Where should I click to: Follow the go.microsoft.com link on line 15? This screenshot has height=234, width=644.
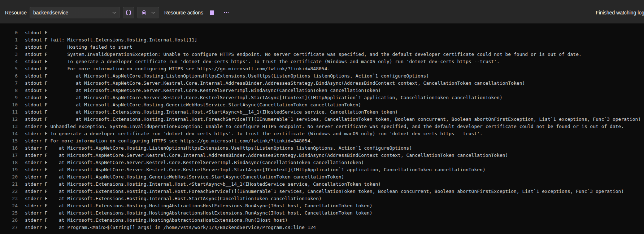245,141
